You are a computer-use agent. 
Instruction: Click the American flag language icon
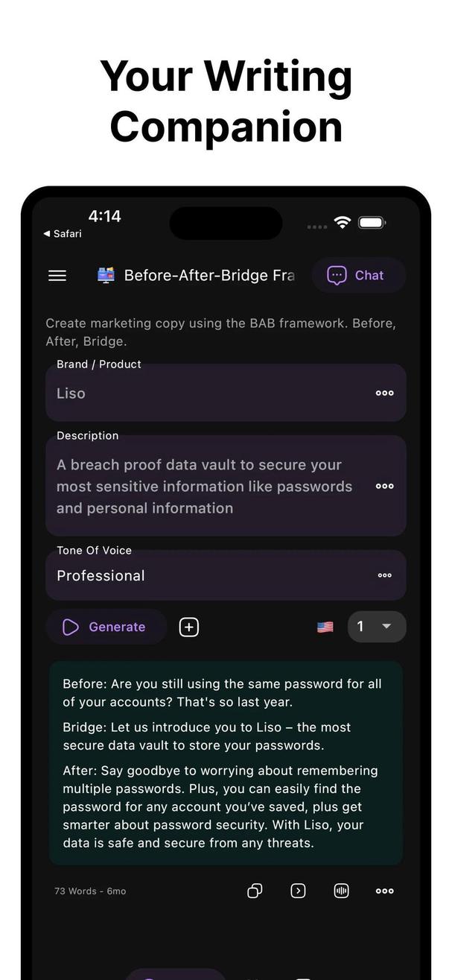pyautogui.click(x=325, y=626)
